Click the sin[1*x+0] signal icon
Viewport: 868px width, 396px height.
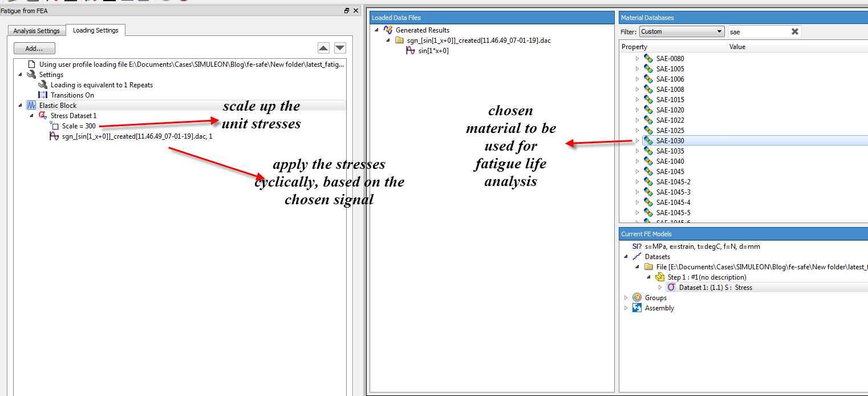[411, 51]
